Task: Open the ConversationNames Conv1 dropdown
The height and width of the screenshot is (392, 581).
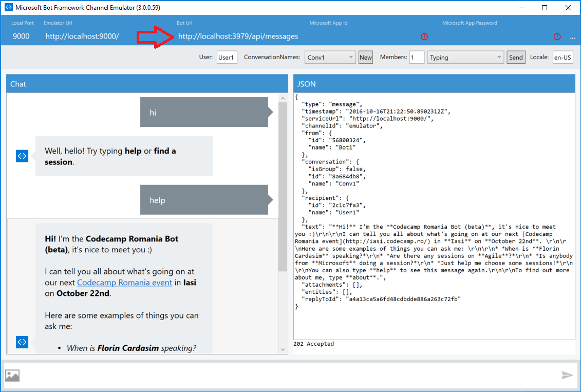Action: pyautogui.click(x=330, y=58)
